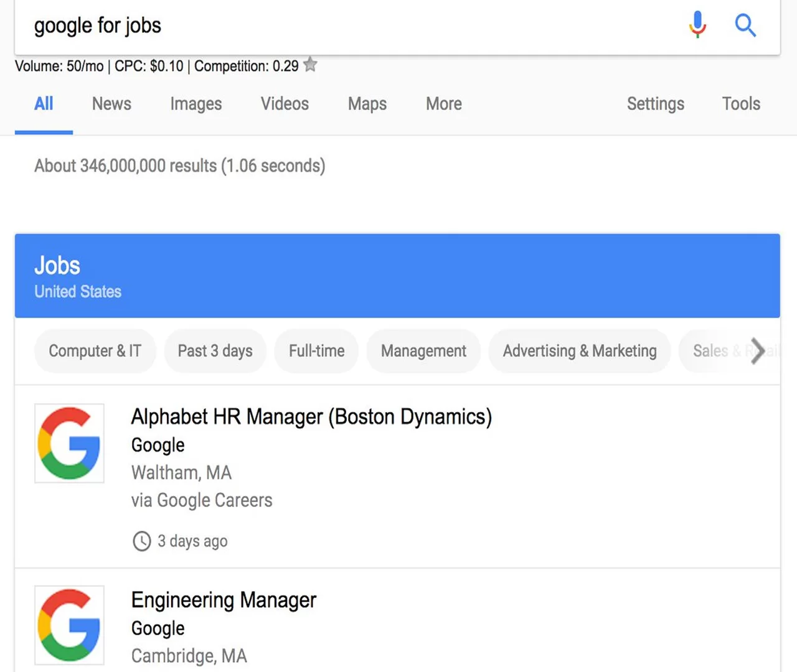Filter jobs by Full-time
797x672 pixels.
[316, 351]
